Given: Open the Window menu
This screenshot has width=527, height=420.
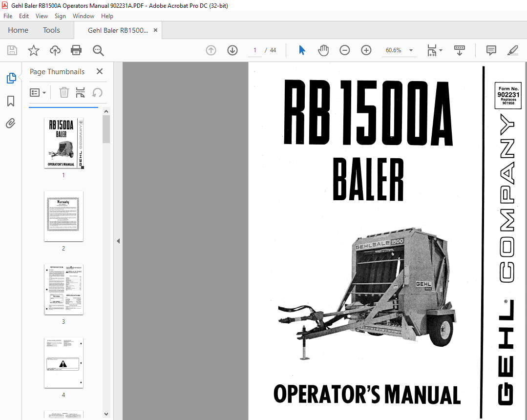Looking at the screenshot, I should [84, 16].
